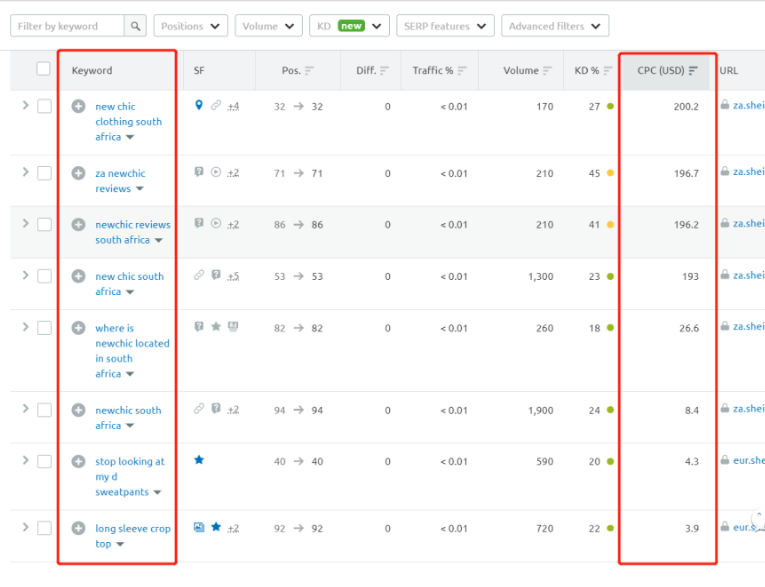Sort table by Volume column
This screenshot has width=765, height=587.
(527, 71)
